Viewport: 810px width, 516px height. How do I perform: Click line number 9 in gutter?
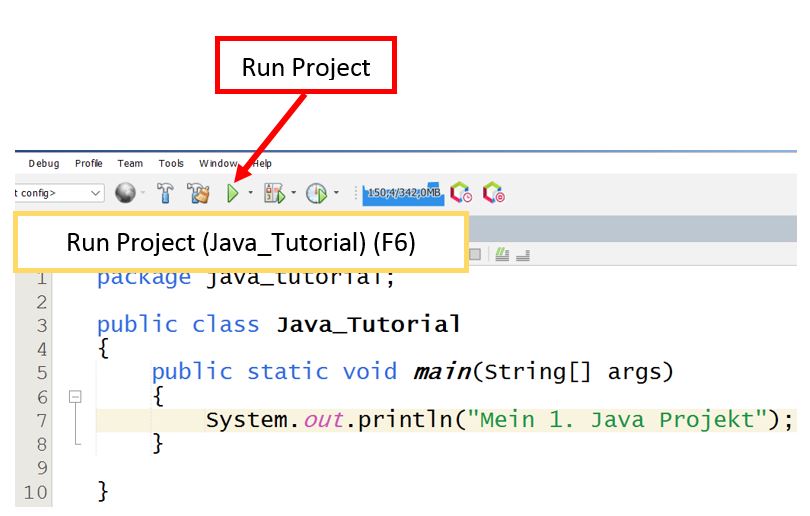coord(42,468)
